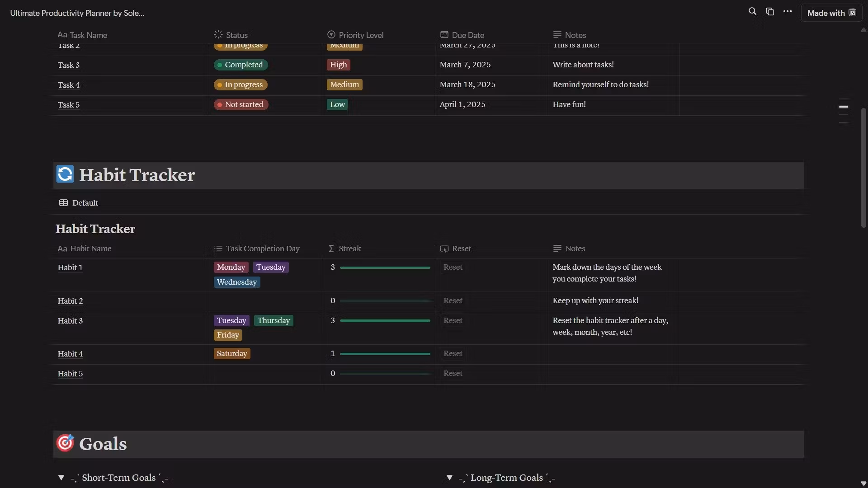The width and height of the screenshot is (868, 488).
Task: Open the three-dots more options menu
Action: click(x=788, y=12)
